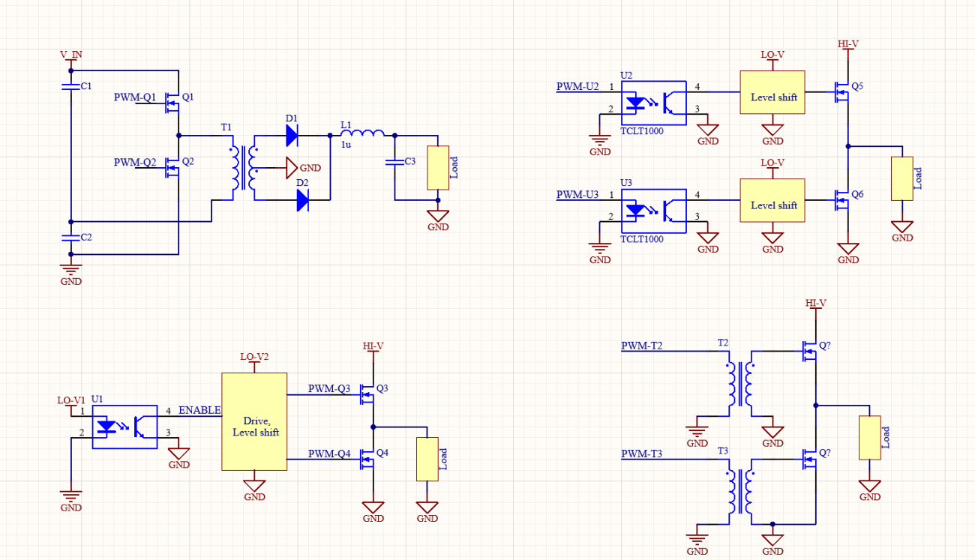
Task: Click the D1 diode symbol
Action: (292, 135)
